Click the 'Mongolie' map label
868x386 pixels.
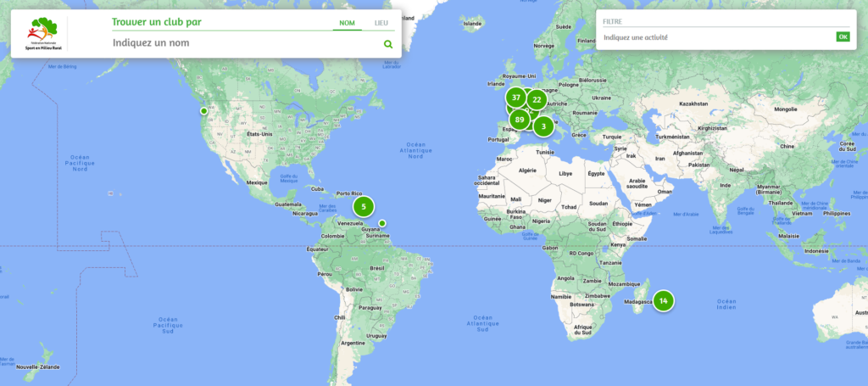point(786,109)
